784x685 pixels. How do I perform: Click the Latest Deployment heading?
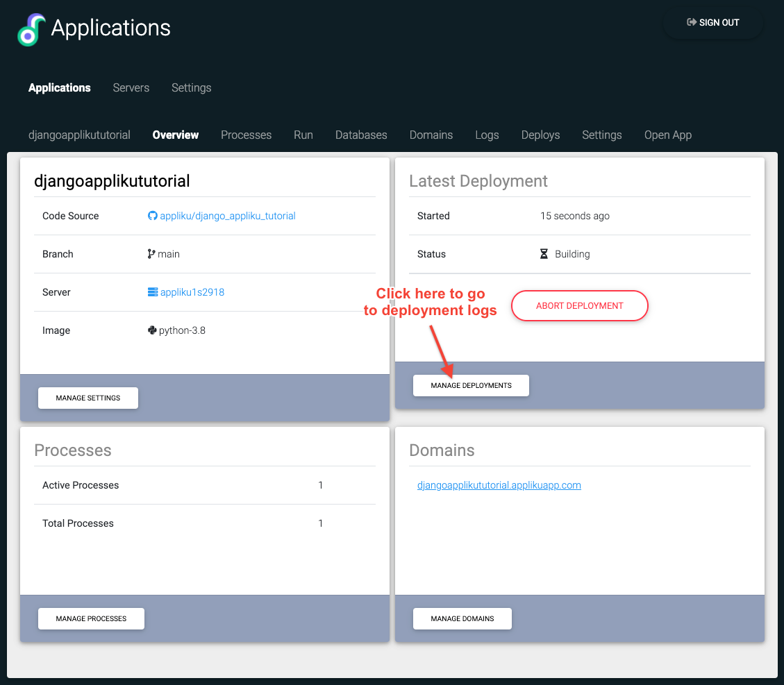coord(478,181)
